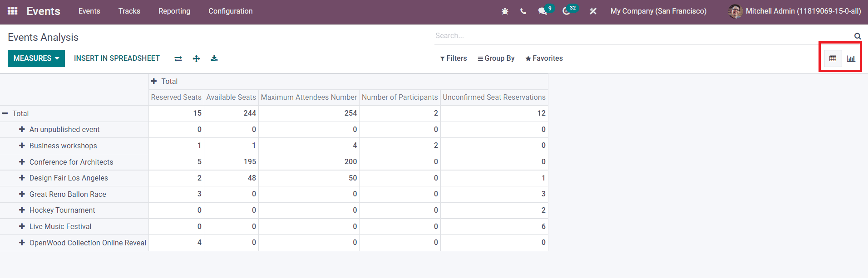Open the Reporting menu
Screen dimensions: 868x278
click(x=174, y=11)
